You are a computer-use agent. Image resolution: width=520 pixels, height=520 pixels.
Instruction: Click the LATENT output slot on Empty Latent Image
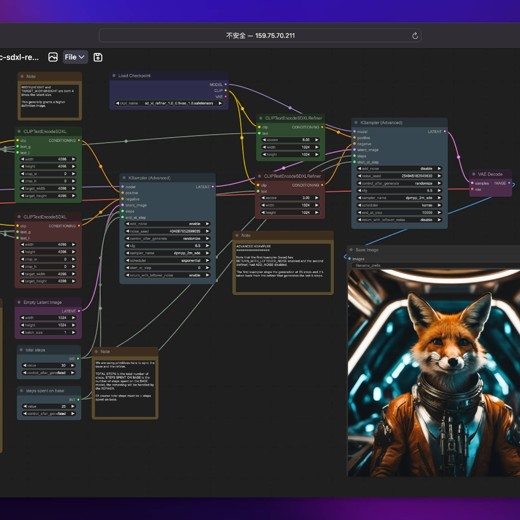[79, 311]
